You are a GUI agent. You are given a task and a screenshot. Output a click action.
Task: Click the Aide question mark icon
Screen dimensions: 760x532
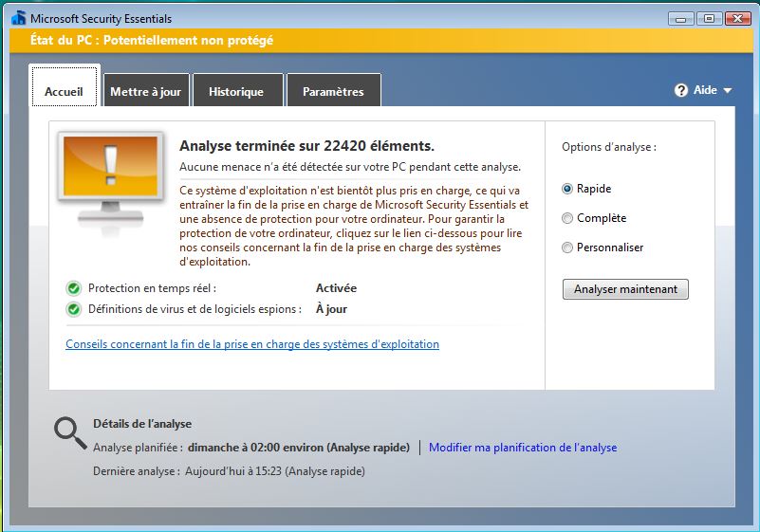[x=681, y=90]
